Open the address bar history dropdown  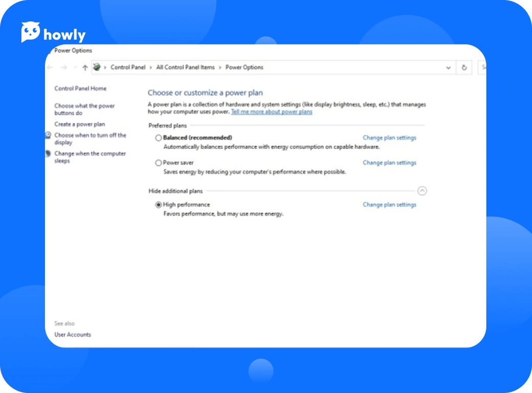(448, 68)
